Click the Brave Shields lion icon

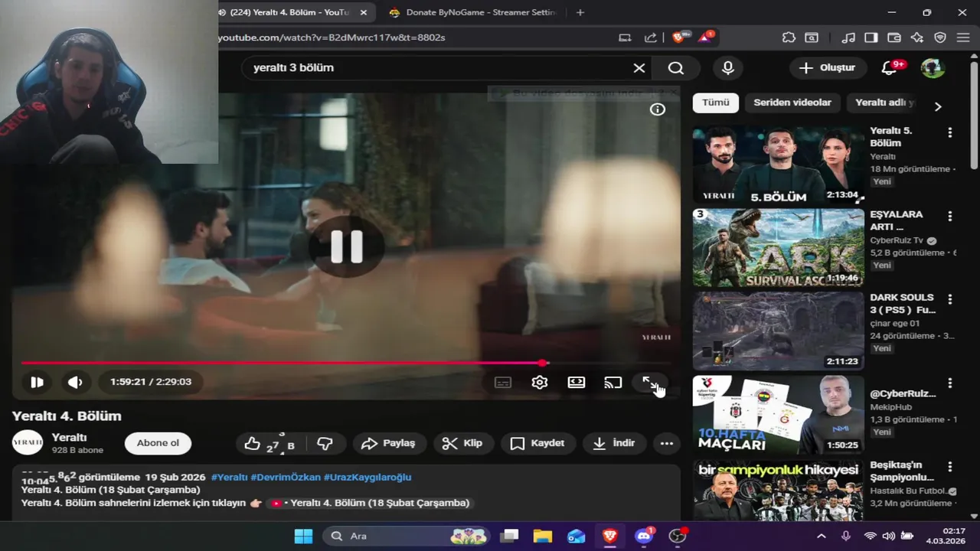pyautogui.click(x=679, y=37)
